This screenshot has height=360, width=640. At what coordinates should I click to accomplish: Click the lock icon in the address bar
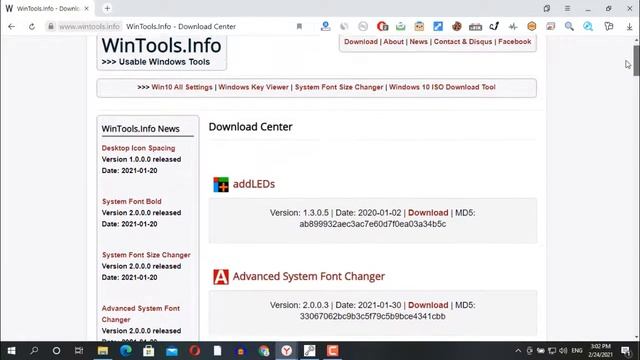click(x=51, y=27)
